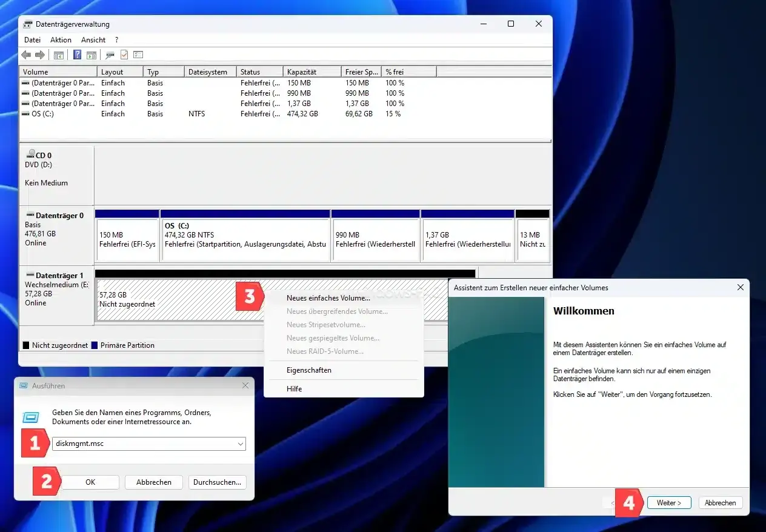Sort by the Status column header
The image size is (766, 532).
point(260,72)
